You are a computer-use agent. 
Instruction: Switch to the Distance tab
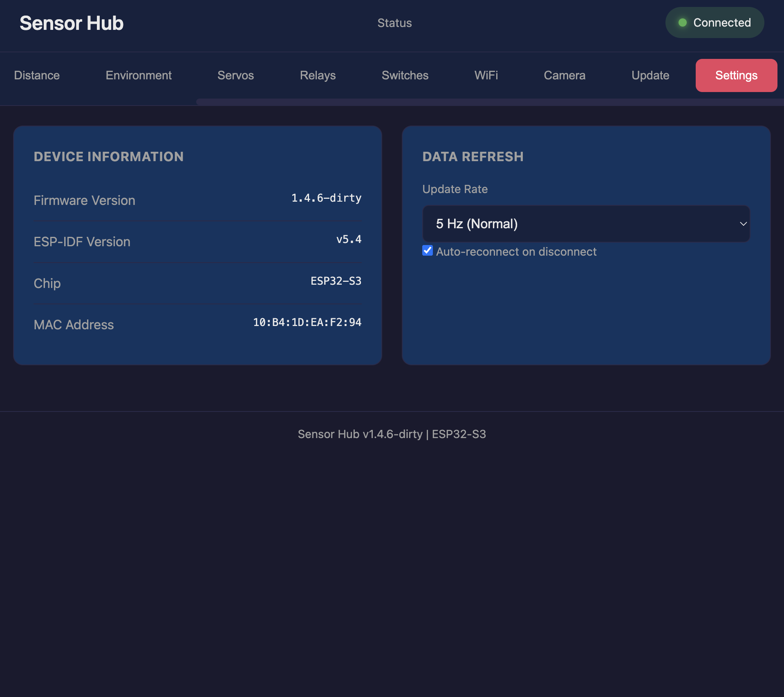37,75
